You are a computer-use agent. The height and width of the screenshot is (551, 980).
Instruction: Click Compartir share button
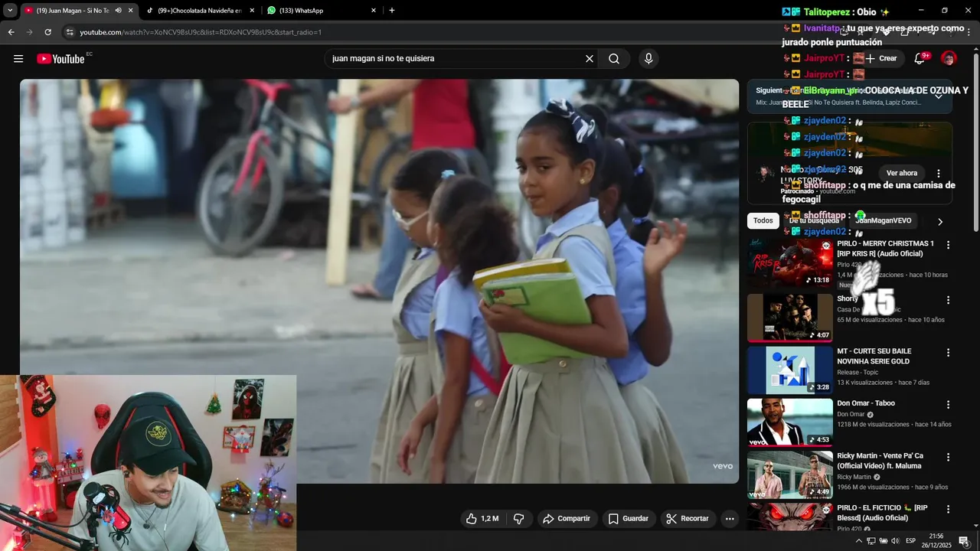click(x=567, y=519)
